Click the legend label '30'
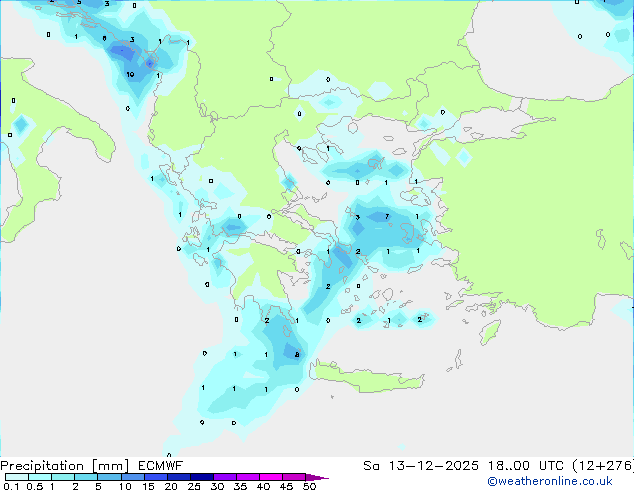The width and height of the screenshot is (634, 490). point(218,486)
